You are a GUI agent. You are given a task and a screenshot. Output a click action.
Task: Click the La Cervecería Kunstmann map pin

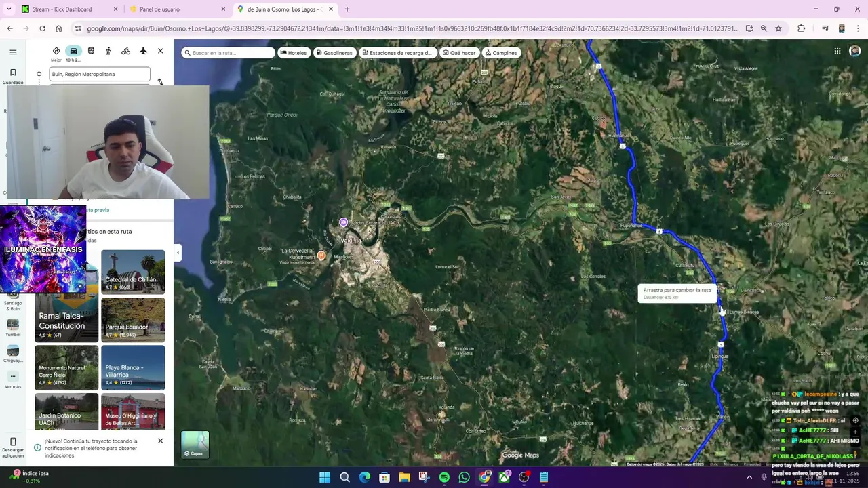321,256
